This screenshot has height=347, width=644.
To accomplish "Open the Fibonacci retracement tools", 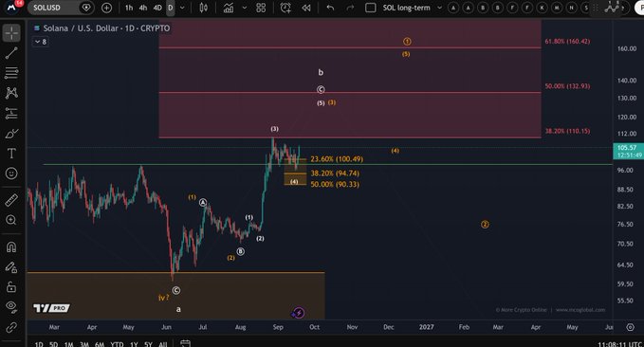I will tap(11, 73).
